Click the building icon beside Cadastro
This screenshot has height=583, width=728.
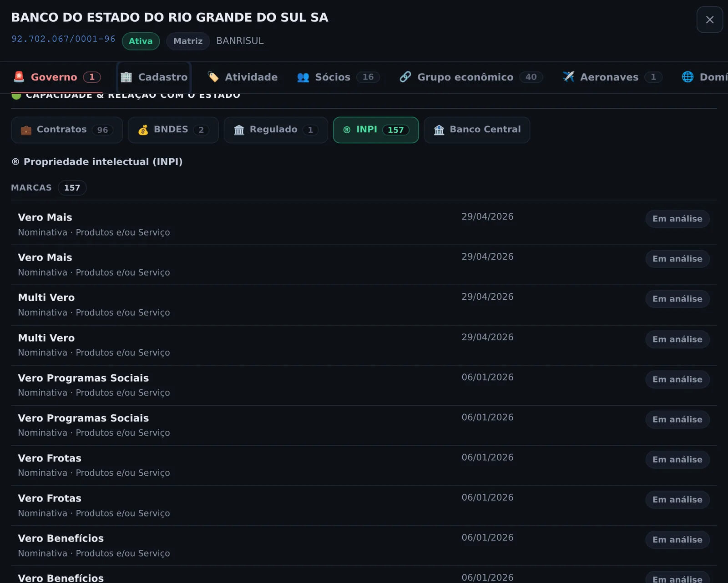point(126,77)
